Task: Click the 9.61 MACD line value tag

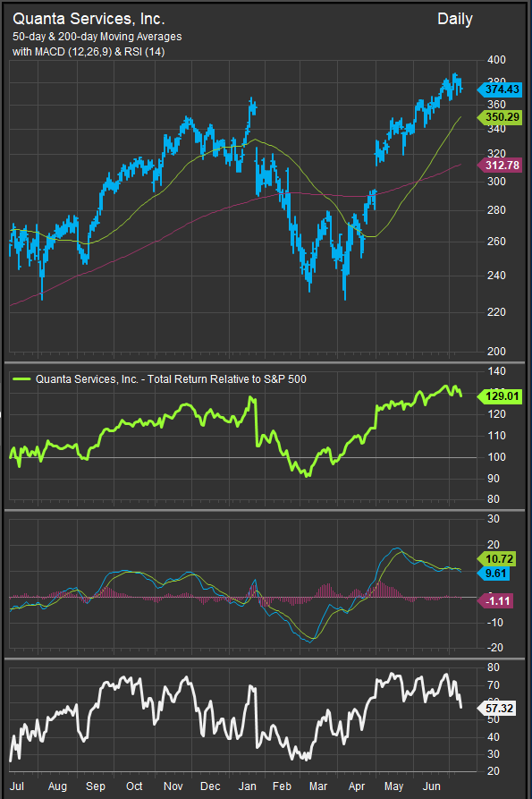Action: click(x=494, y=574)
